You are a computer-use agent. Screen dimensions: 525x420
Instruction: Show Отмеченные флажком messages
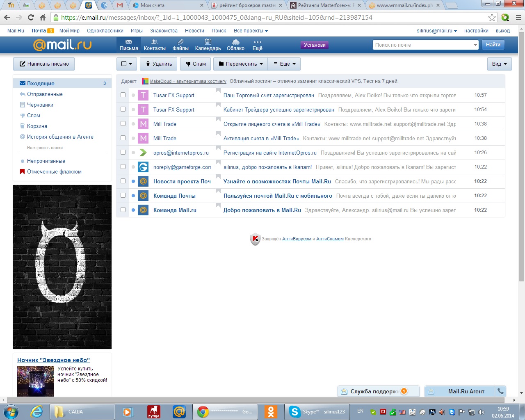pos(54,171)
